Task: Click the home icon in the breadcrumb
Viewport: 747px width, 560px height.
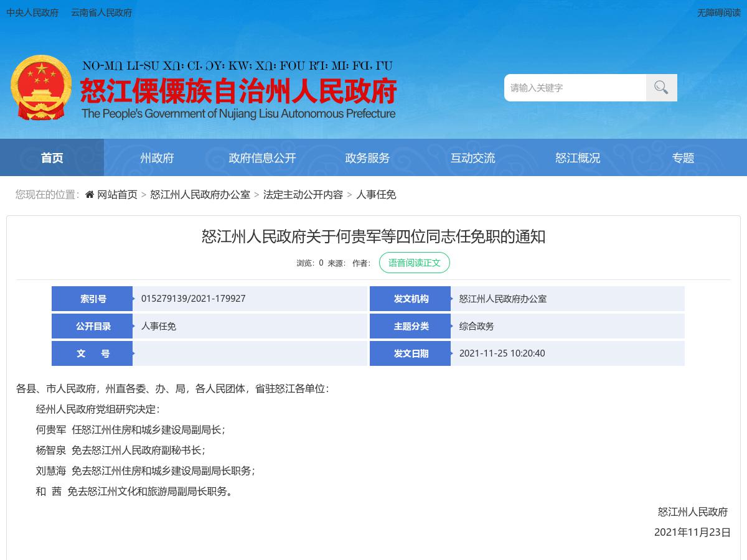Action: click(89, 194)
